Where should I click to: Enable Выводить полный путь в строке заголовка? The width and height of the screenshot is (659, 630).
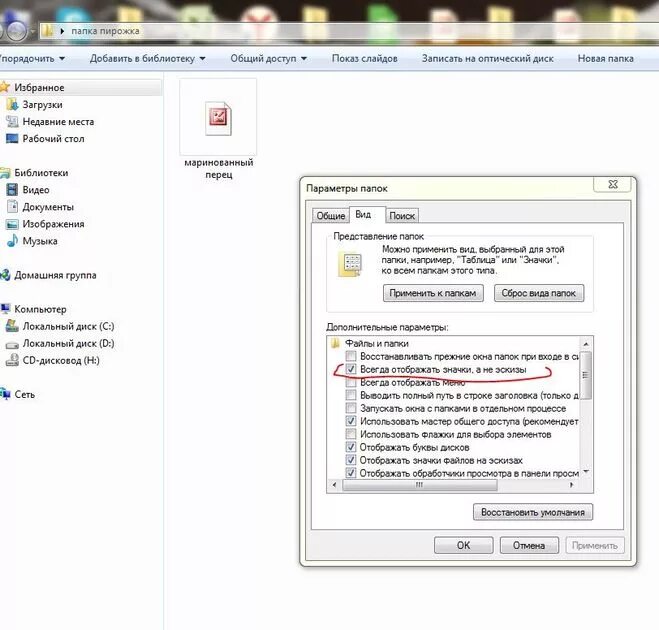click(351, 395)
